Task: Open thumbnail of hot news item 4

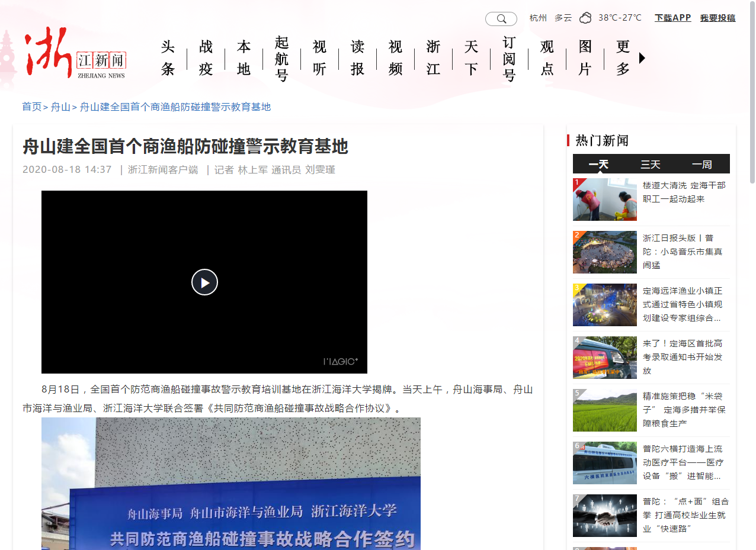Action: (605, 358)
